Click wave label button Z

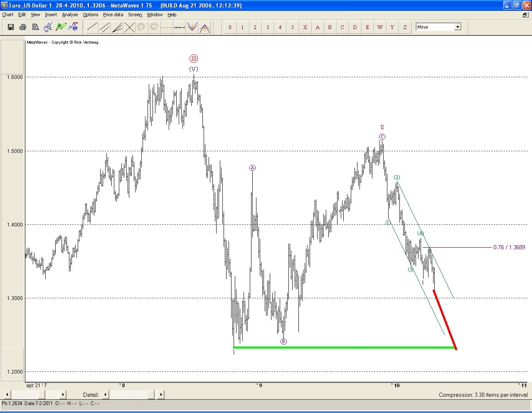pos(405,27)
